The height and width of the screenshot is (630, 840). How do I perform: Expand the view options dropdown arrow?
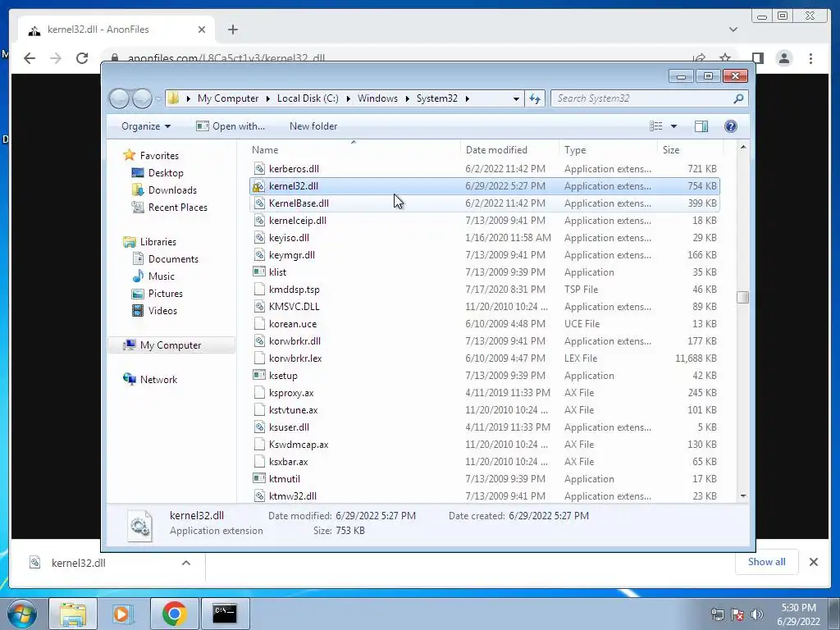673,126
